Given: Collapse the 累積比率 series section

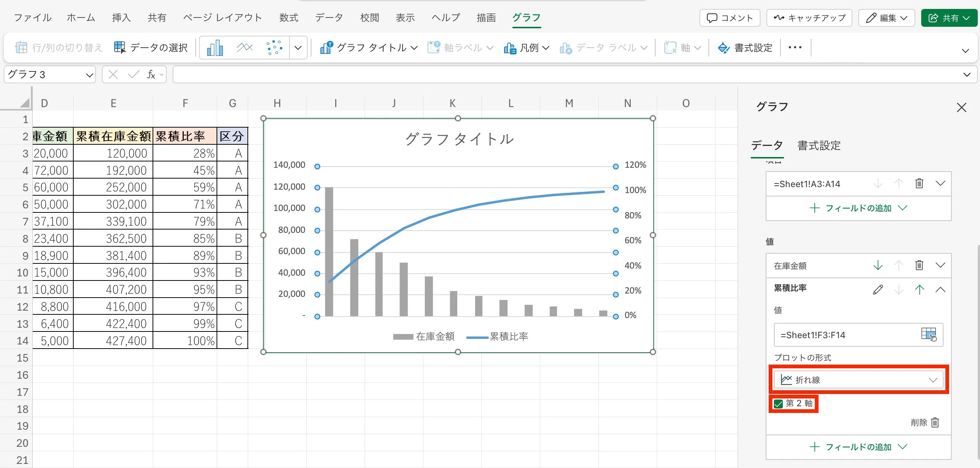Looking at the screenshot, I should point(940,289).
